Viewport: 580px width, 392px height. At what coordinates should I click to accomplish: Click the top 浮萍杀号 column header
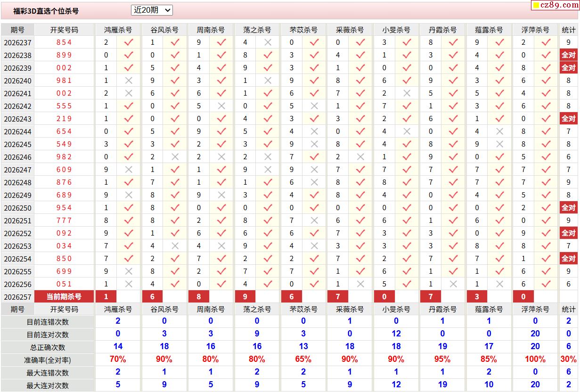click(535, 29)
